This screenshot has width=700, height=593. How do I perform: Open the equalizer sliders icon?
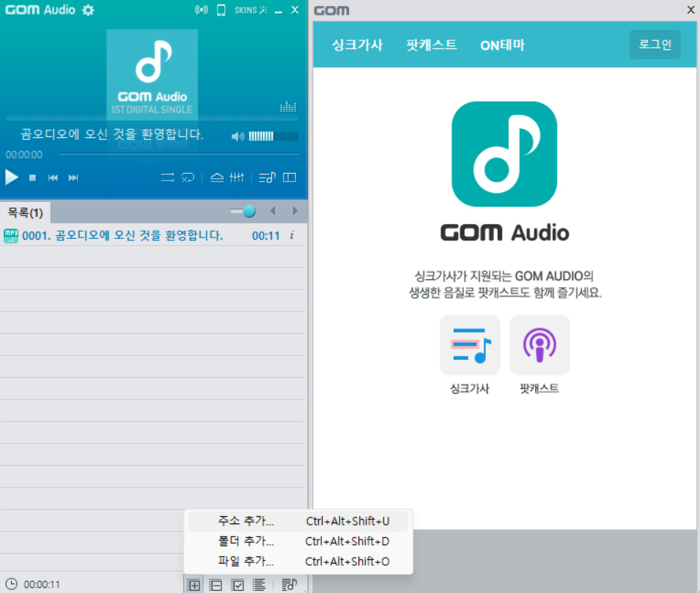(237, 177)
